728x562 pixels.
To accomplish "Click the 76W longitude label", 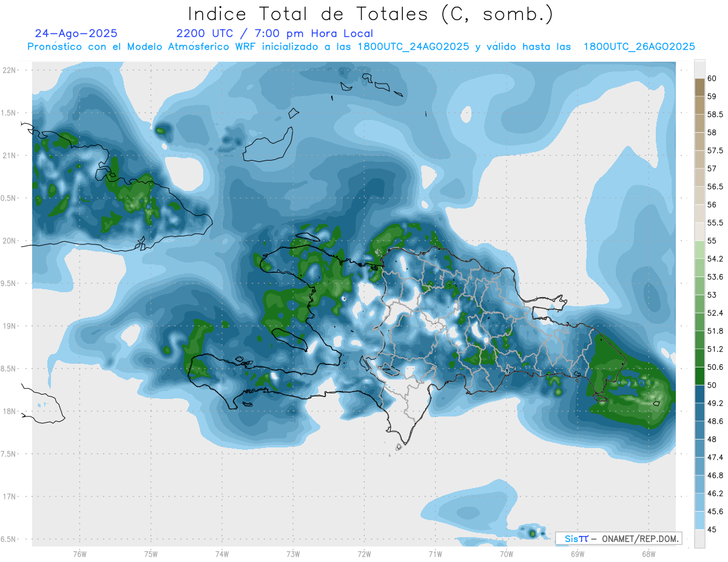I will point(79,554).
